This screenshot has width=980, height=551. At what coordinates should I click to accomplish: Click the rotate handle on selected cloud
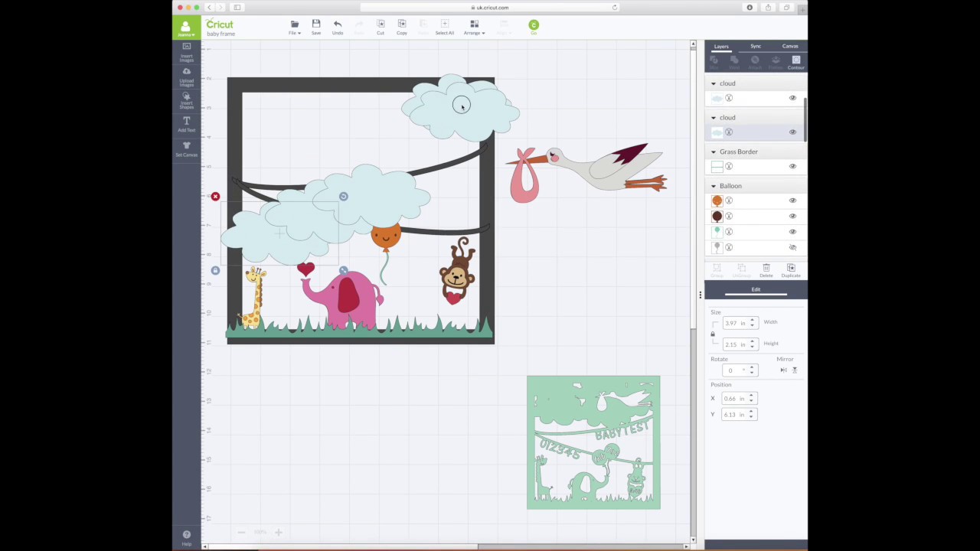[343, 197]
